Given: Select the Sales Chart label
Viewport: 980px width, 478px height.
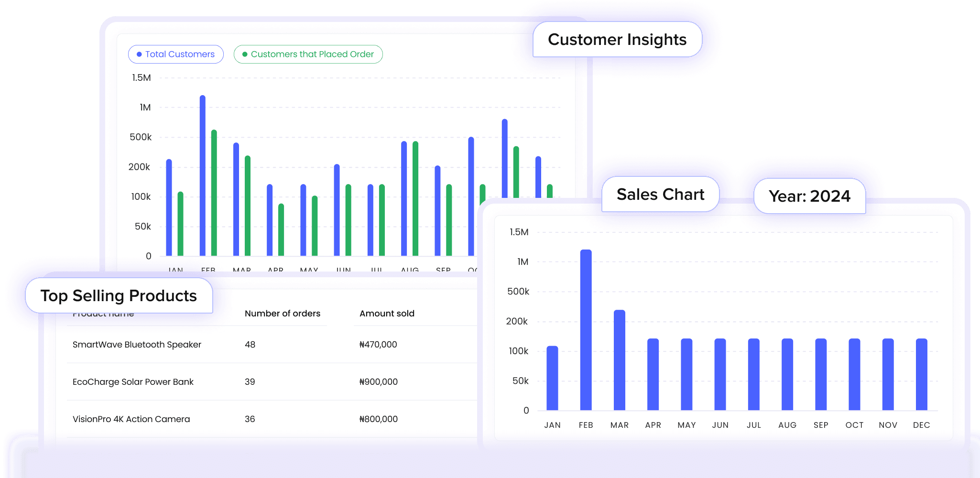Looking at the screenshot, I should click(660, 195).
